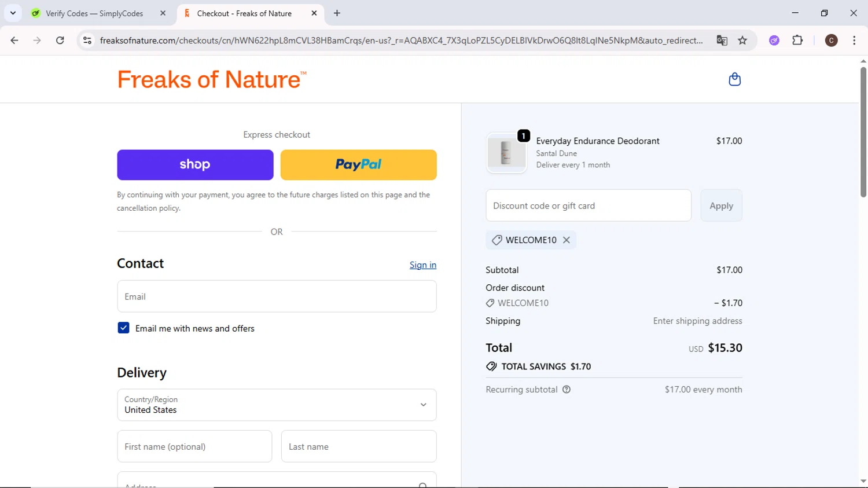Close the Checkout Freaks of Nature tab
868x488 pixels.
point(314,13)
